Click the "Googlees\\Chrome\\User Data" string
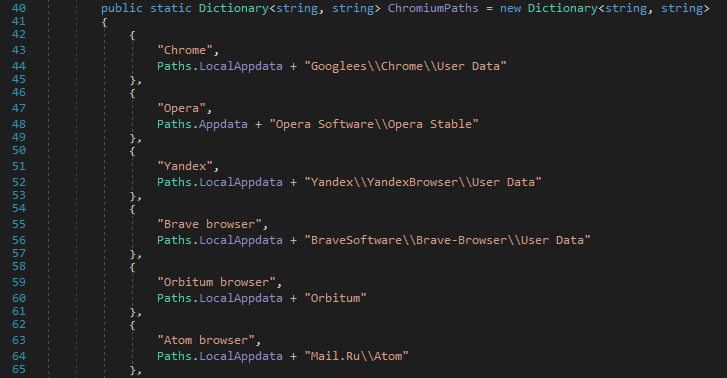Viewport: 727px width, 378px height. (x=405, y=66)
